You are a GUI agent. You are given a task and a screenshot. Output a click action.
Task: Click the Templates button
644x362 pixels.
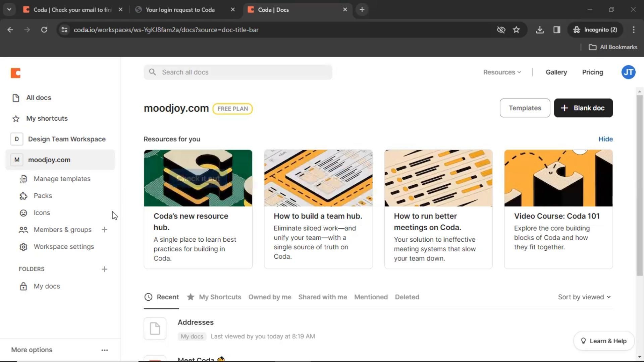[x=525, y=108]
